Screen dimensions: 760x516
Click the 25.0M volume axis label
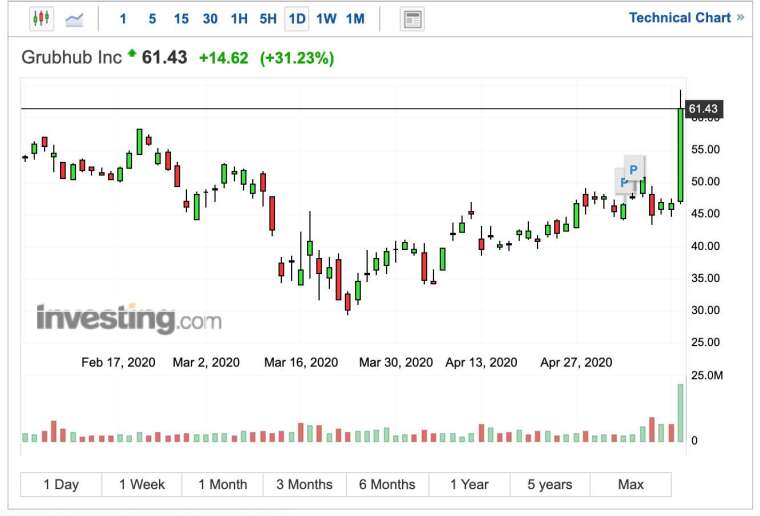tap(707, 375)
